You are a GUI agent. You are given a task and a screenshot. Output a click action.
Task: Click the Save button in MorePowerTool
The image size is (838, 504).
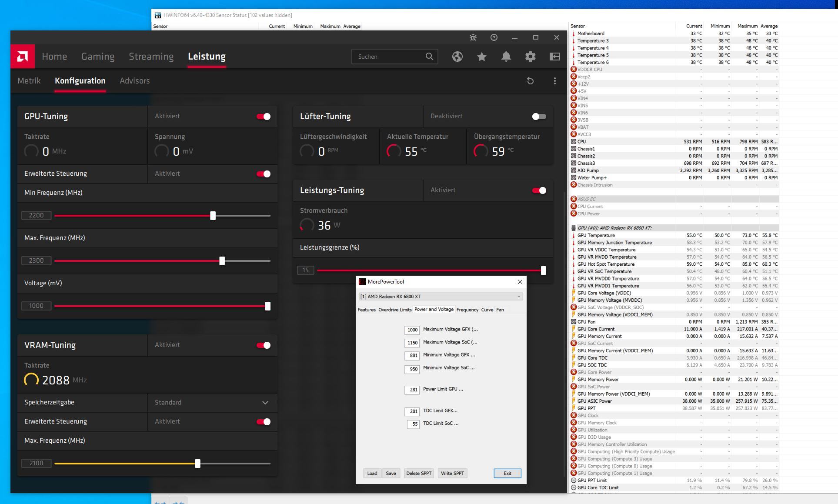[391, 474]
